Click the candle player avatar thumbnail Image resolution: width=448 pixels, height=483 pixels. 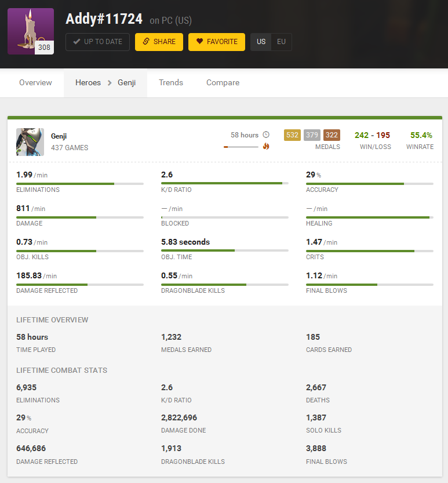pos(31,31)
